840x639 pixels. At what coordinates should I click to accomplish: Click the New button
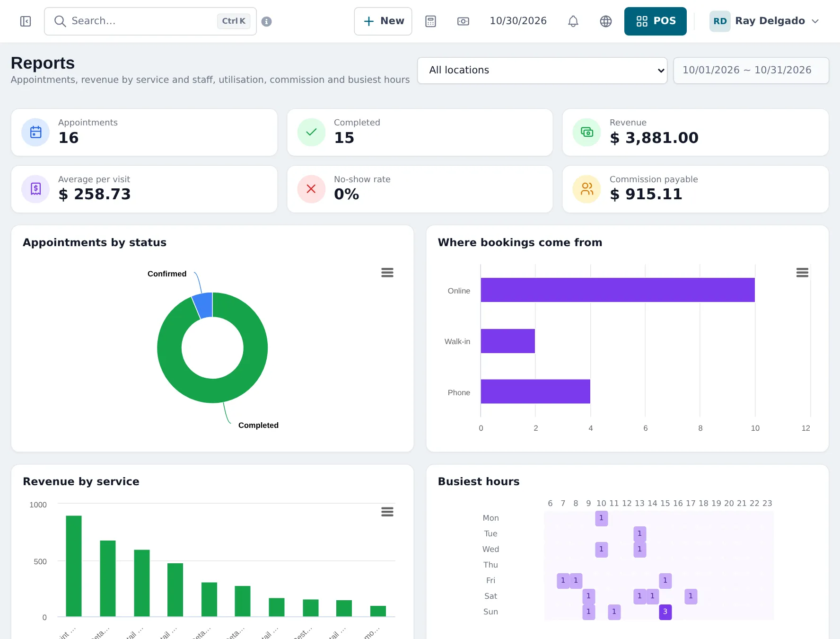383,21
